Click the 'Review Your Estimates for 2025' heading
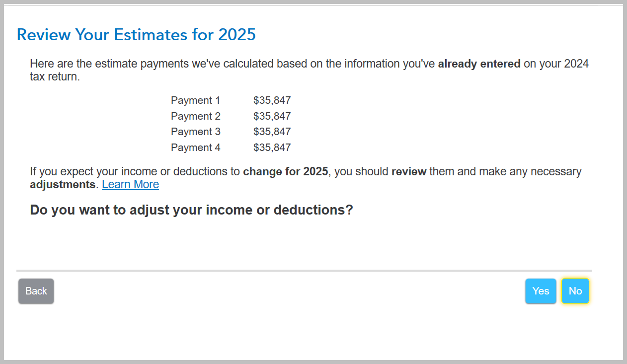Image resolution: width=627 pixels, height=364 pixels. point(136,35)
